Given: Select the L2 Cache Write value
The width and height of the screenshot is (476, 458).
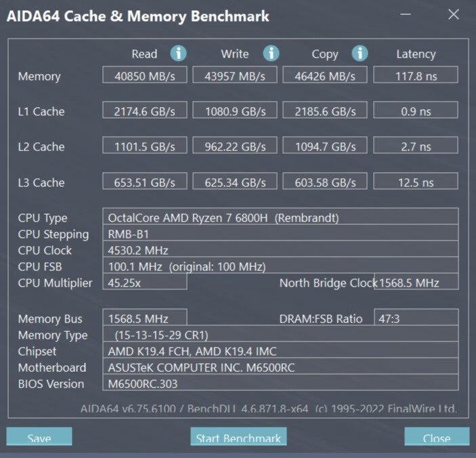Looking at the screenshot, I should pos(235,146).
